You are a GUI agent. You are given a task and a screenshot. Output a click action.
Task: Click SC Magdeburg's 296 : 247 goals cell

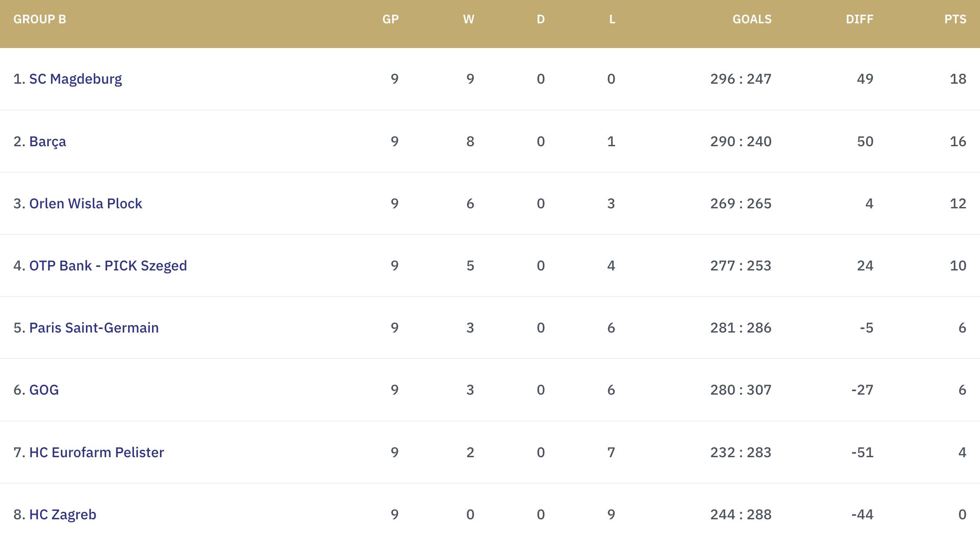pos(741,79)
